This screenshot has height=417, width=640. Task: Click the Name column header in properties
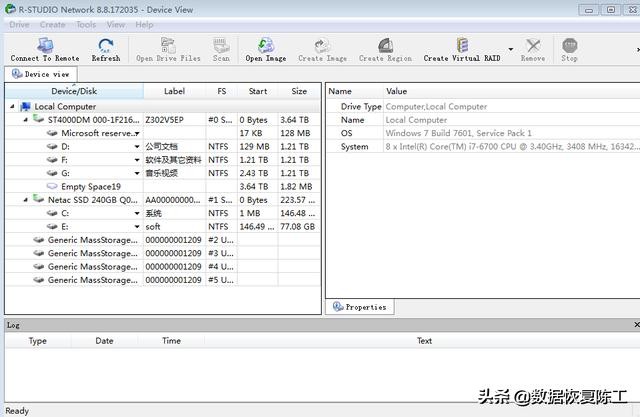click(x=355, y=91)
